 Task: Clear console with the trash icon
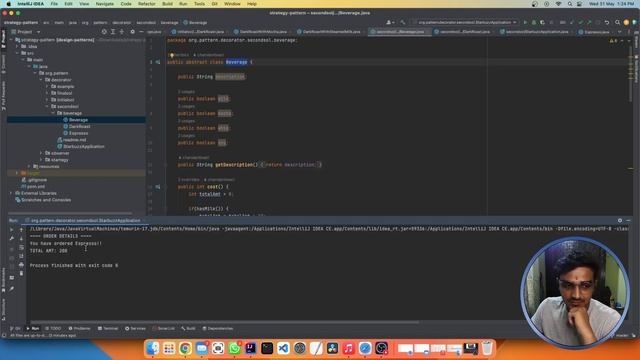[x=21, y=273]
